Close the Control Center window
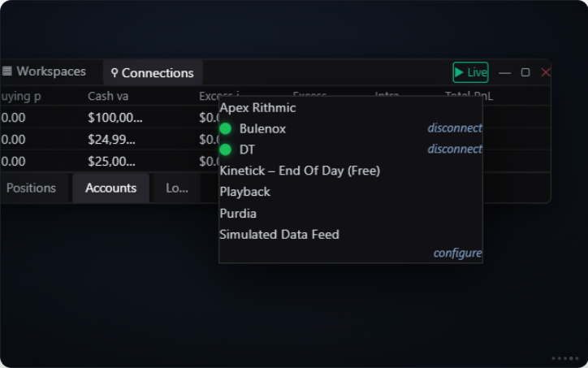This screenshot has width=588, height=368. pos(546,72)
